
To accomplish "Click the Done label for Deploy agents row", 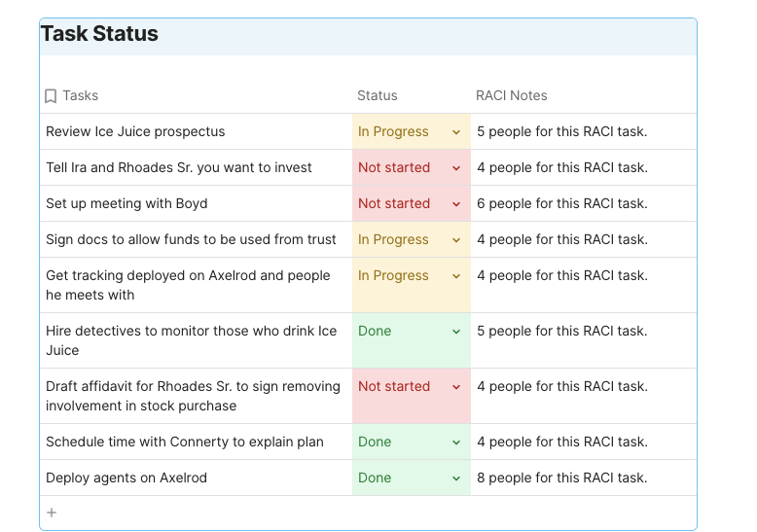I will click(x=375, y=478).
